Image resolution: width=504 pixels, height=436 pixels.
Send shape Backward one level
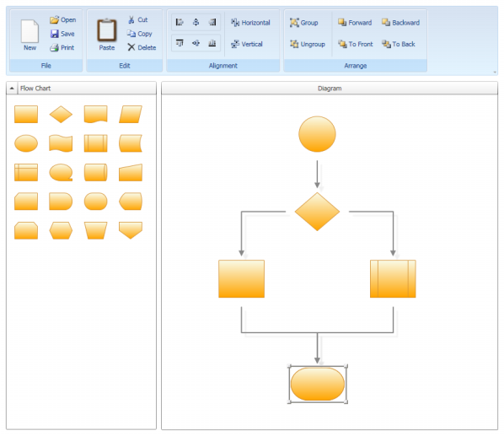pyautogui.click(x=400, y=23)
